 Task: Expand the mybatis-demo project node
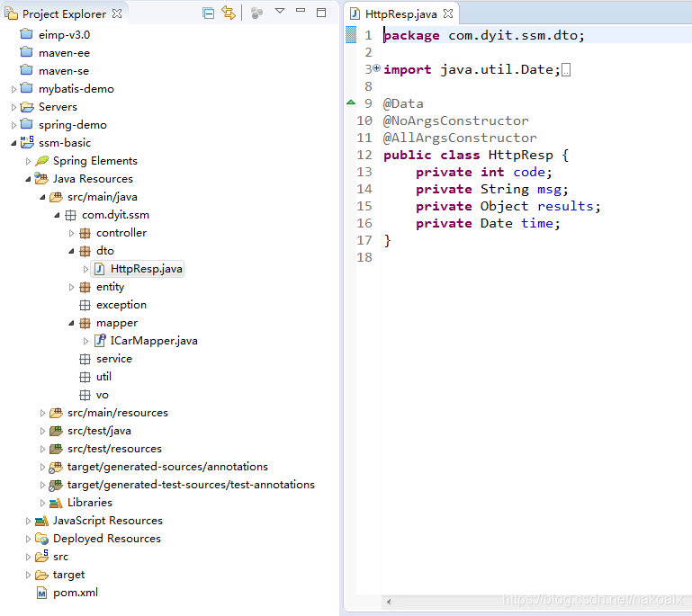coord(13,89)
